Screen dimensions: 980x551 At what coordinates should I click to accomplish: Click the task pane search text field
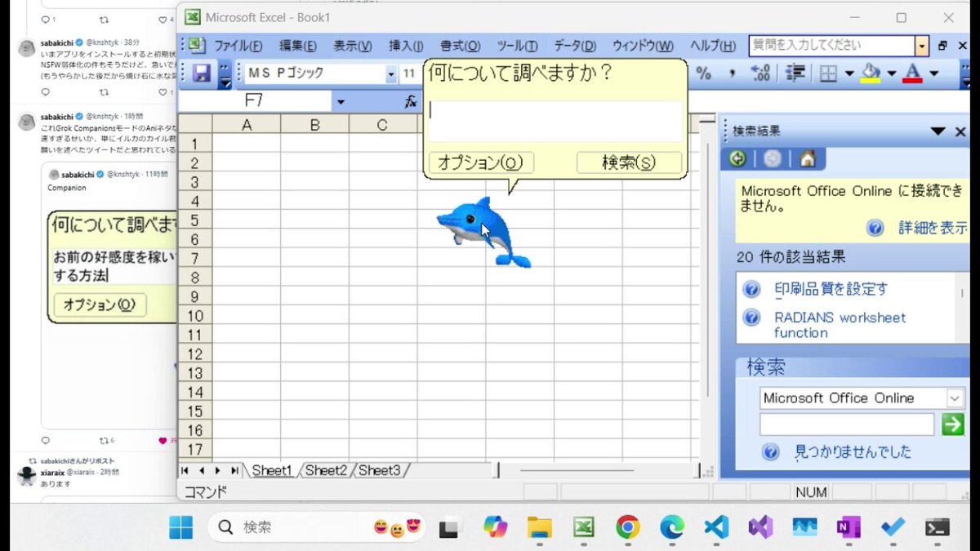click(847, 424)
